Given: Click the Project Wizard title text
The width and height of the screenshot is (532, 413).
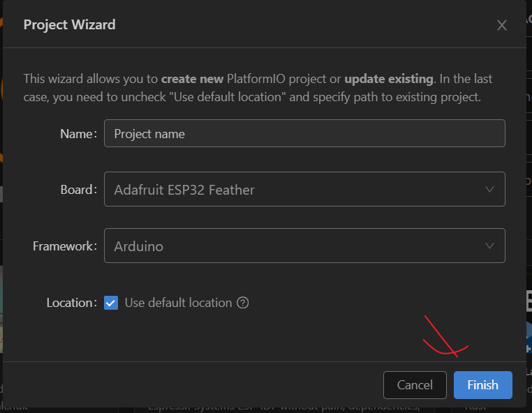Looking at the screenshot, I should point(69,24).
